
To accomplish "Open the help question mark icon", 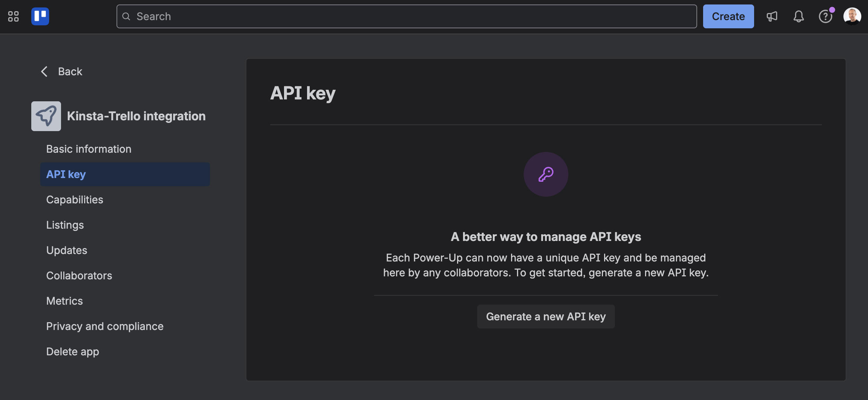I will (826, 16).
